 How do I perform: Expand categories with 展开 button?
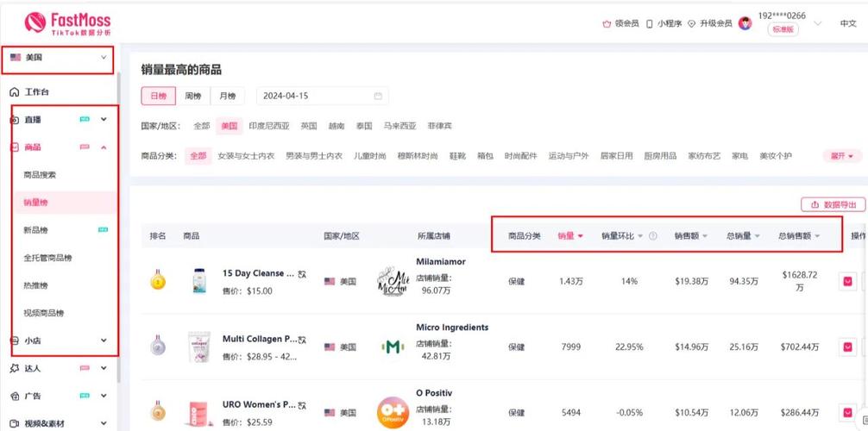click(x=842, y=156)
